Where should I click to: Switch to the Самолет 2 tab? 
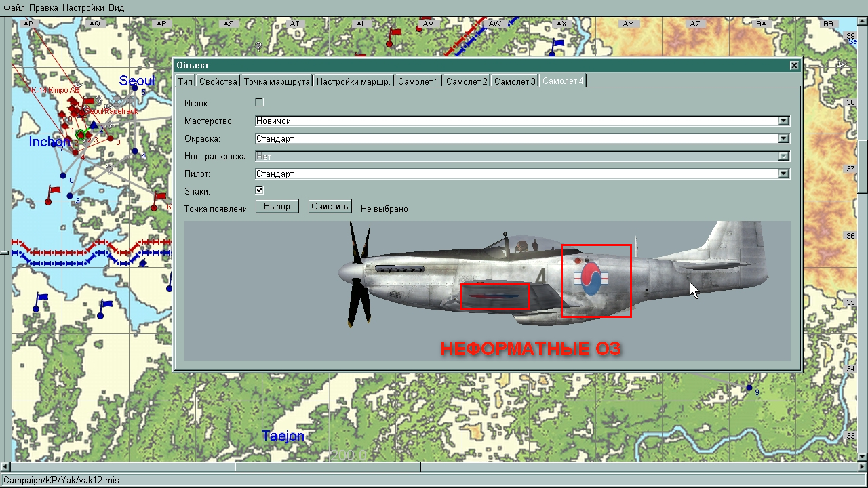click(467, 81)
